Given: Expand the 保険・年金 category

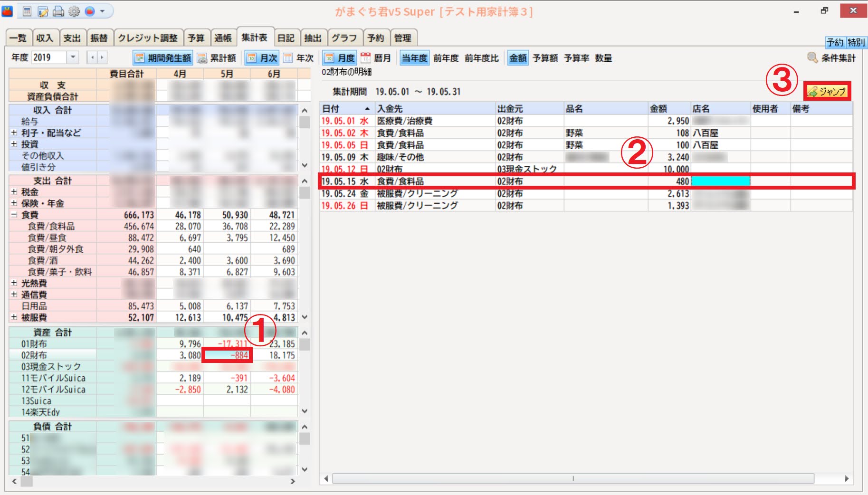Looking at the screenshot, I should [x=14, y=203].
